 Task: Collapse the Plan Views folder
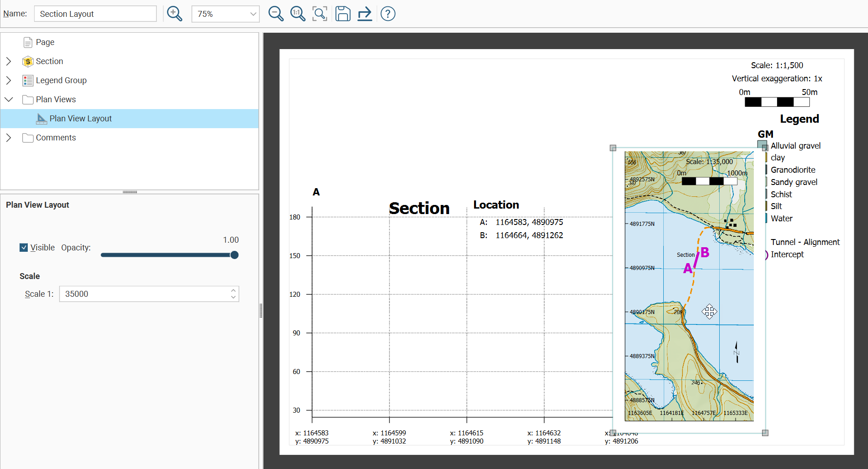[x=9, y=100]
